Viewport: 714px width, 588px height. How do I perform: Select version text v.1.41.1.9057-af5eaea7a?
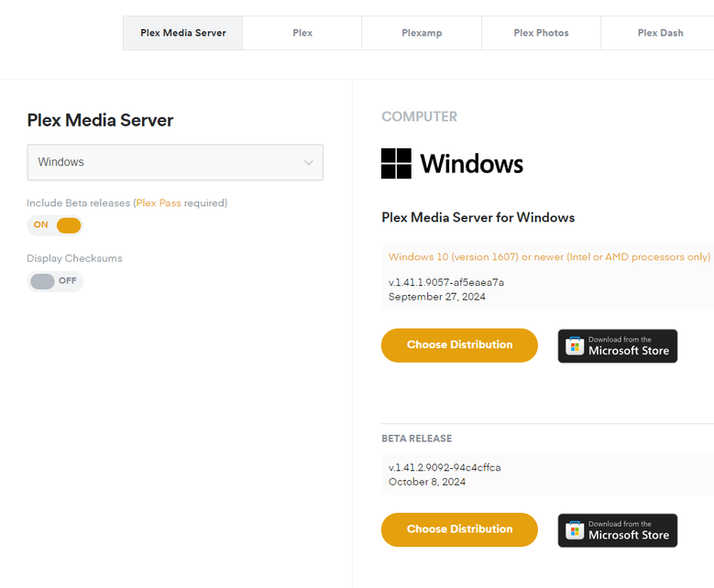(x=446, y=282)
